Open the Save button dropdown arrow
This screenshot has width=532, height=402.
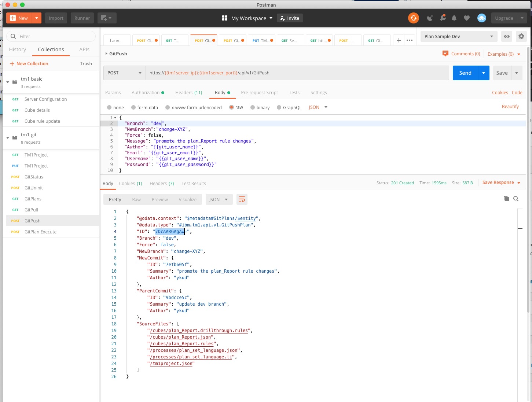pyautogui.click(x=517, y=73)
